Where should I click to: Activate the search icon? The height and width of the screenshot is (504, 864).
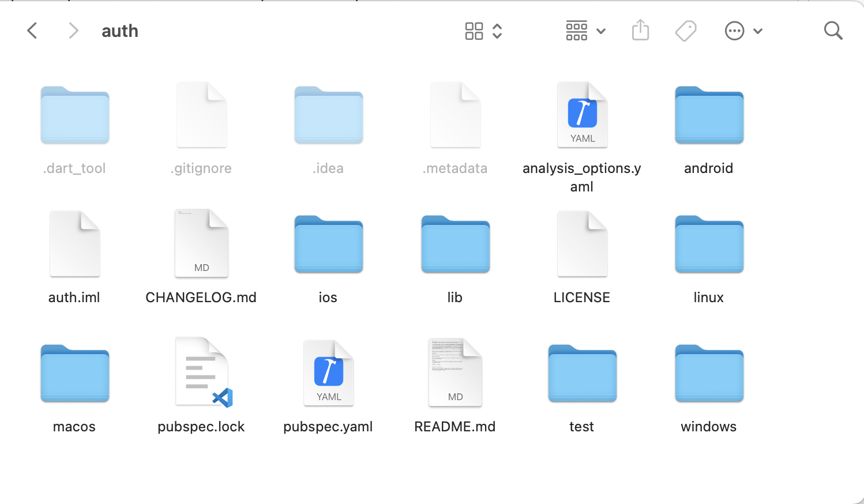point(833,31)
